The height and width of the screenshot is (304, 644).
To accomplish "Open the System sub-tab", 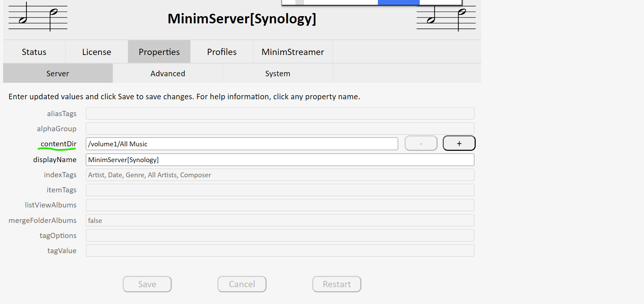I will (x=278, y=74).
